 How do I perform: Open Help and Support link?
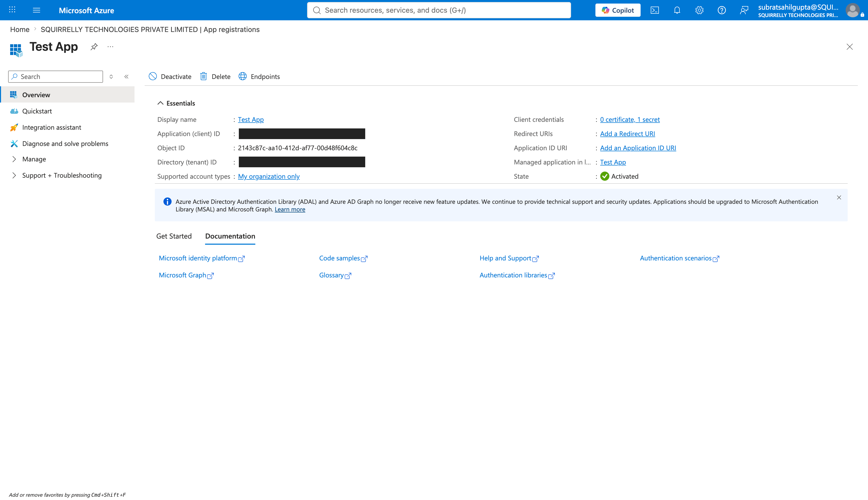tap(509, 258)
